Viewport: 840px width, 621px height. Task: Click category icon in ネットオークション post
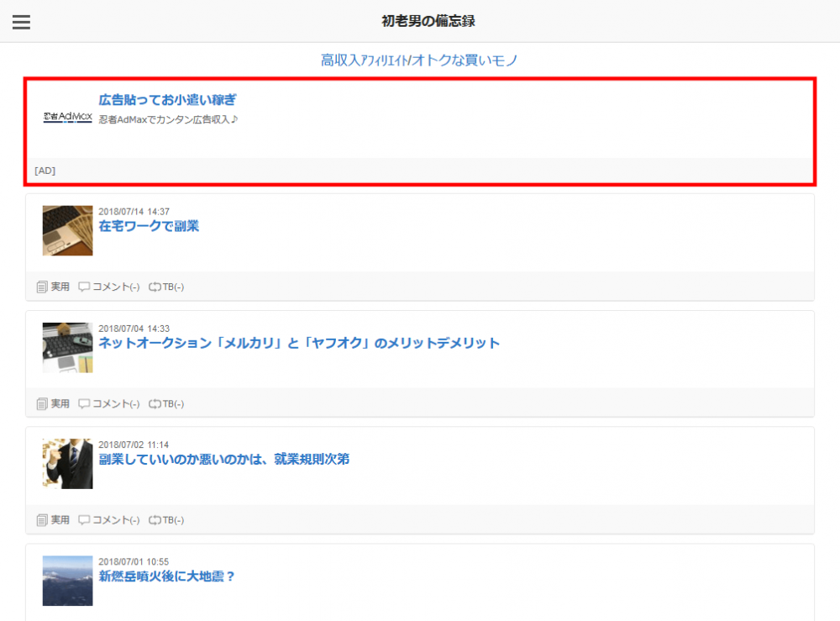pyautogui.click(x=42, y=404)
